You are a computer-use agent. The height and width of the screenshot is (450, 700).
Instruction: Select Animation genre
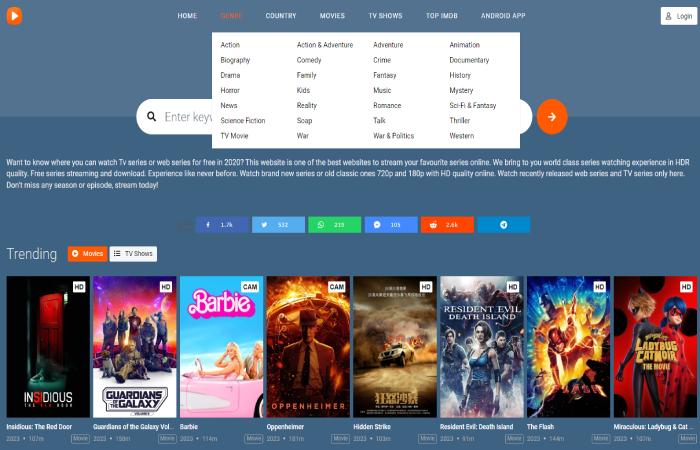(x=464, y=45)
